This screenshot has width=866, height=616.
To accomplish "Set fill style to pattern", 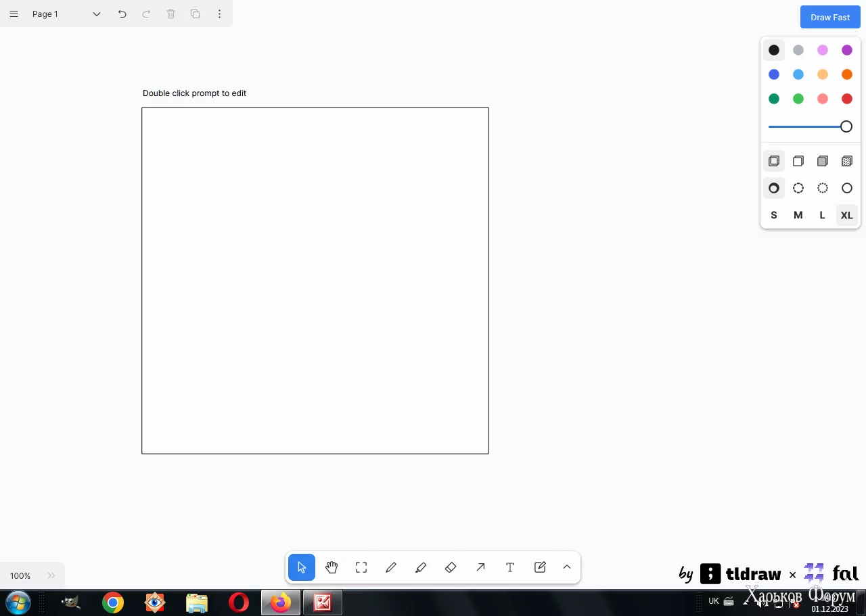I will coord(846,161).
